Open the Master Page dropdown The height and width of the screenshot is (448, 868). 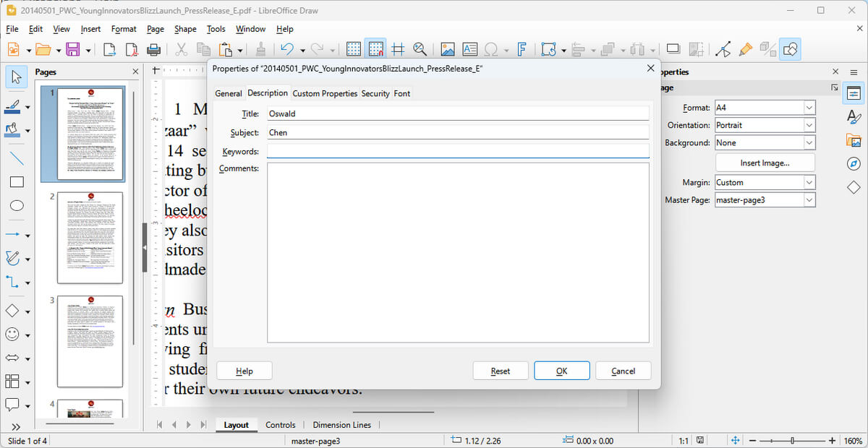click(x=811, y=199)
